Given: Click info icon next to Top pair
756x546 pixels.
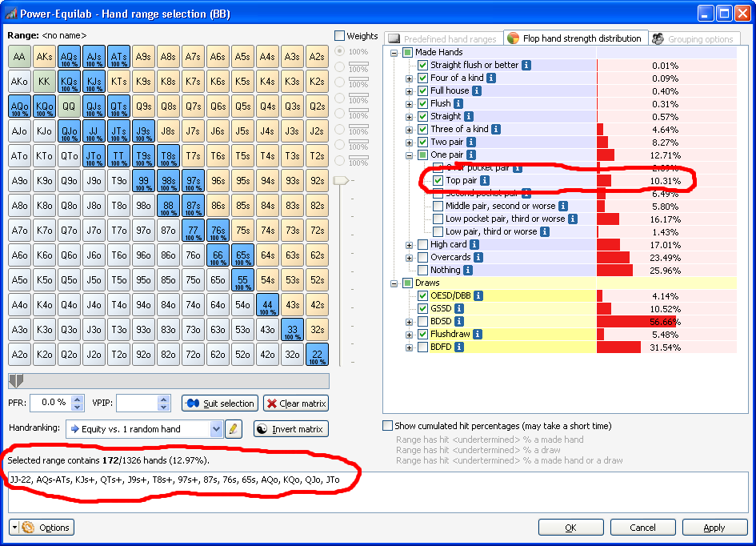Looking at the screenshot, I should click(x=485, y=180).
